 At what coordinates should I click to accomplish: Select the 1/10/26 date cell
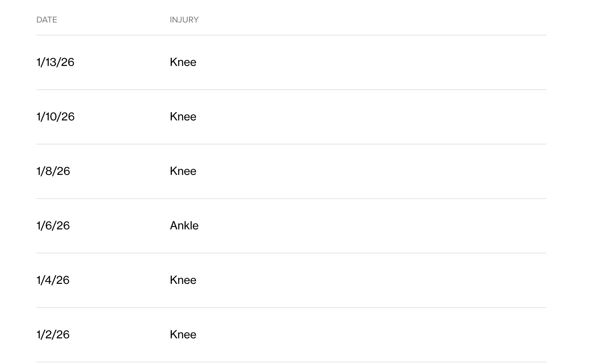(x=55, y=116)
